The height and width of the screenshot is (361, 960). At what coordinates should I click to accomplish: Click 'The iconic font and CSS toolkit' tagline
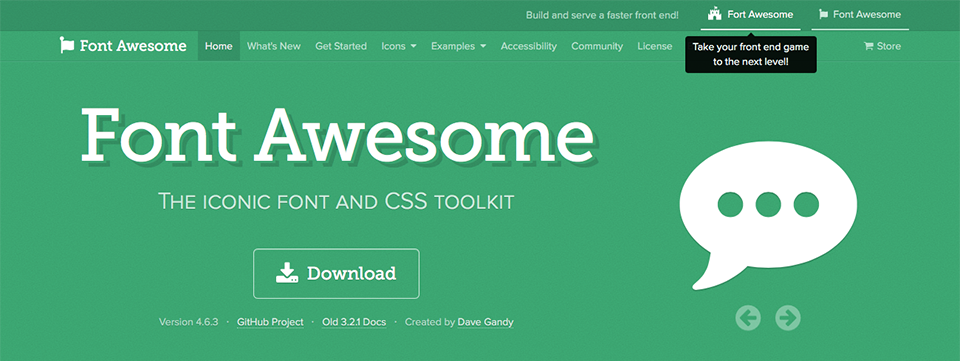[x=336, y=201]
